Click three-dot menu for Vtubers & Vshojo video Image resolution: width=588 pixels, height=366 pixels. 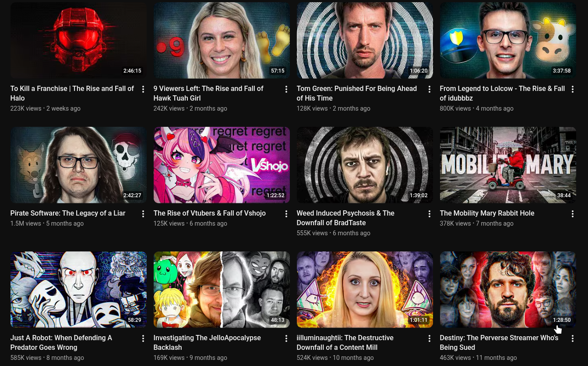click(286, 214)
